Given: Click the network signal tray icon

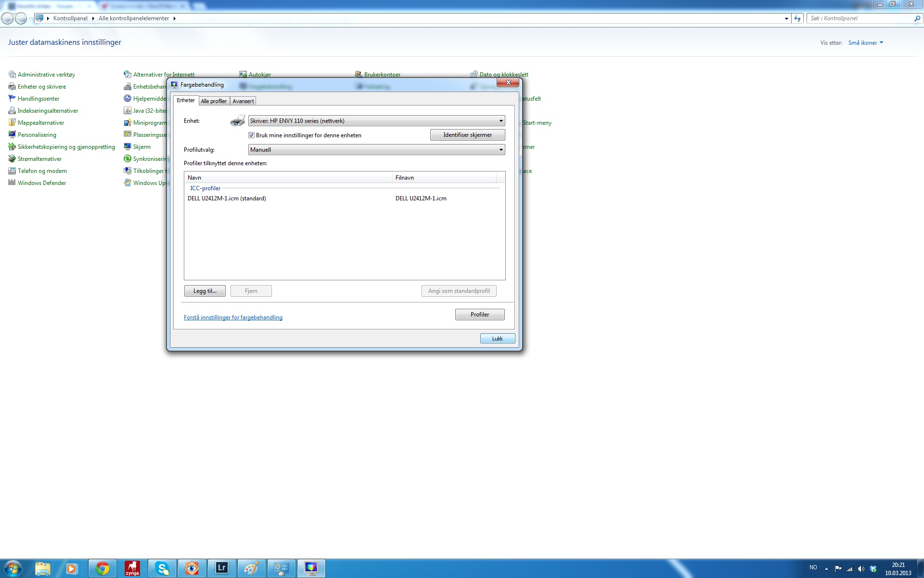Looking at the screenshot, I should 849,569.
